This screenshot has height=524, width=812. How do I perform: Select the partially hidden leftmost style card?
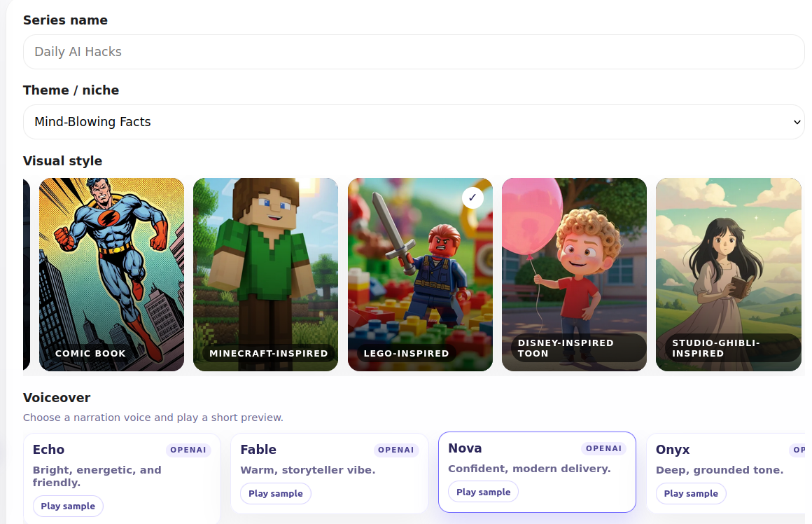26,274
